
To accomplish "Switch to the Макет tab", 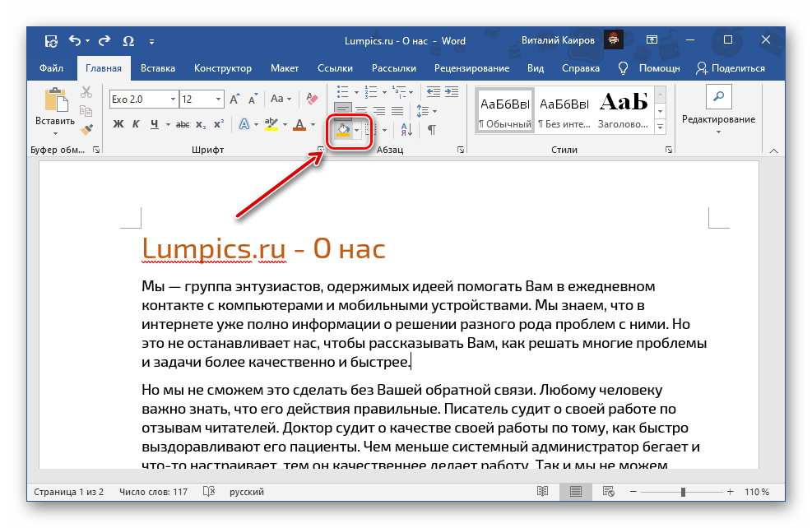I will click(x=285, y=68).
